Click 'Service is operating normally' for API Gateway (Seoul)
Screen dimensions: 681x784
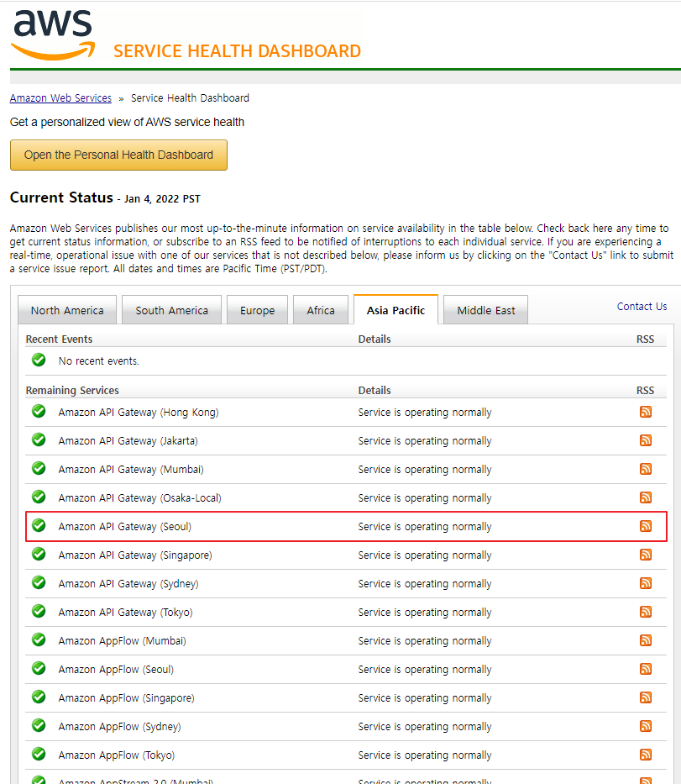tap(425, 527)
